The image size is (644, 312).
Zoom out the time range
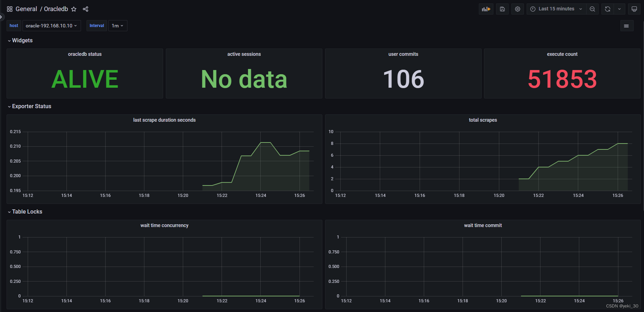pos(592,9)
